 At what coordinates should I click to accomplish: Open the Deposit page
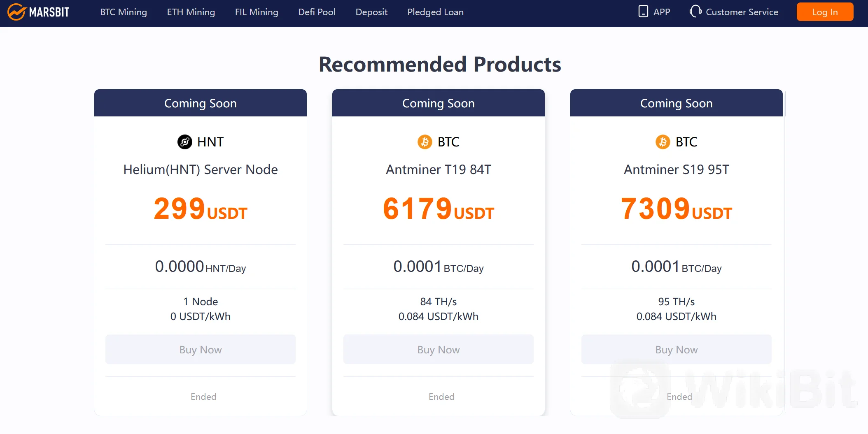(x=371, y=12)
